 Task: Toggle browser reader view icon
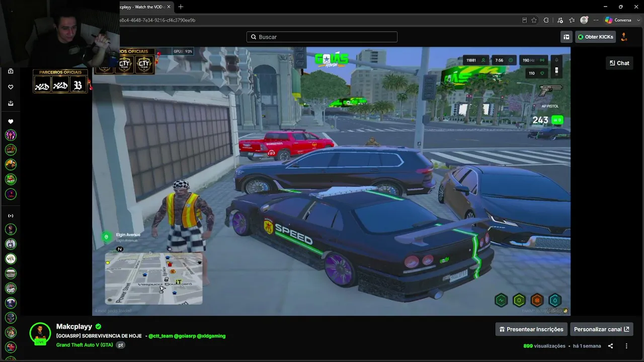tap(524, 20)
